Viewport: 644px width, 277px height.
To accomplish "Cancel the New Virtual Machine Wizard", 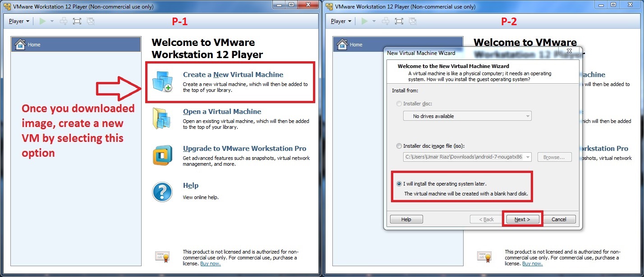I will (x=559, y=219).
